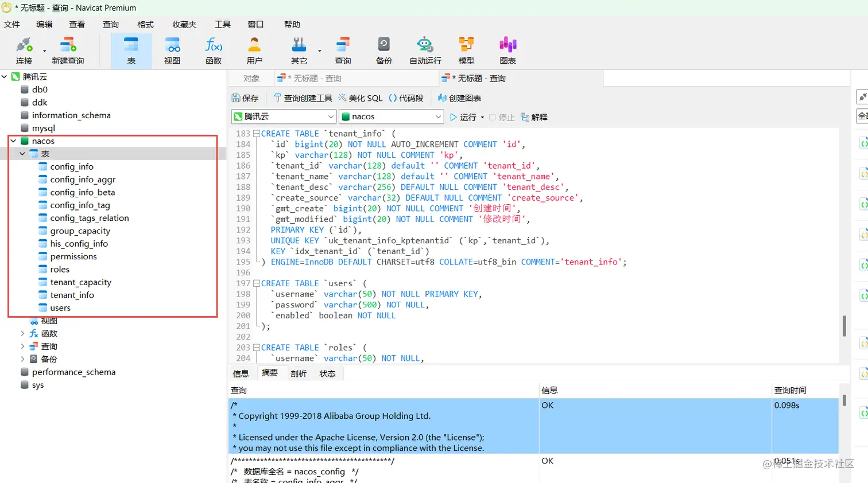Image resolution: width=868 pixels, height=483 pixels.
Task: Expand the 查询 node in the tree
Action: pyautogui.click(x=22, y=346)
